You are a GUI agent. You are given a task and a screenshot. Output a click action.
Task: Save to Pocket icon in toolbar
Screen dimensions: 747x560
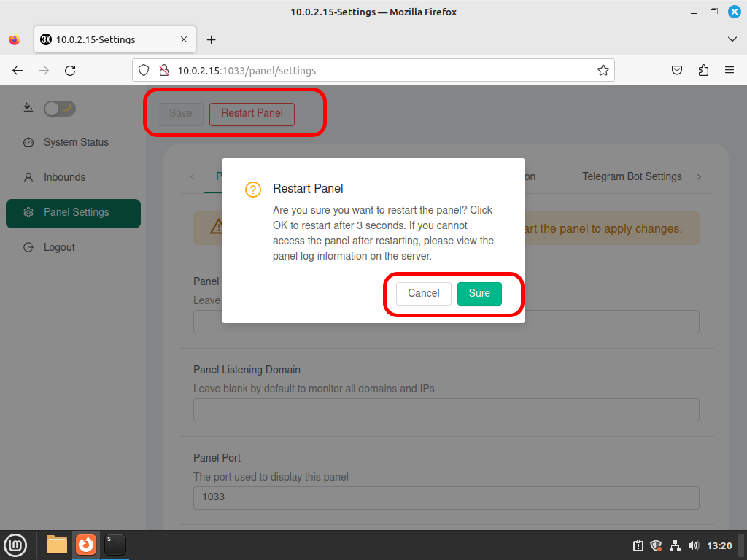pos(676,71)
